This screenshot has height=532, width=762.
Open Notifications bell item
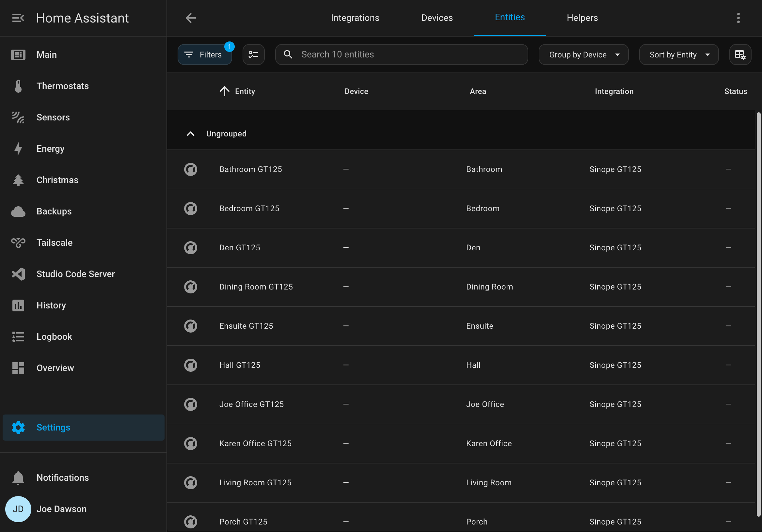click(83, 478)
